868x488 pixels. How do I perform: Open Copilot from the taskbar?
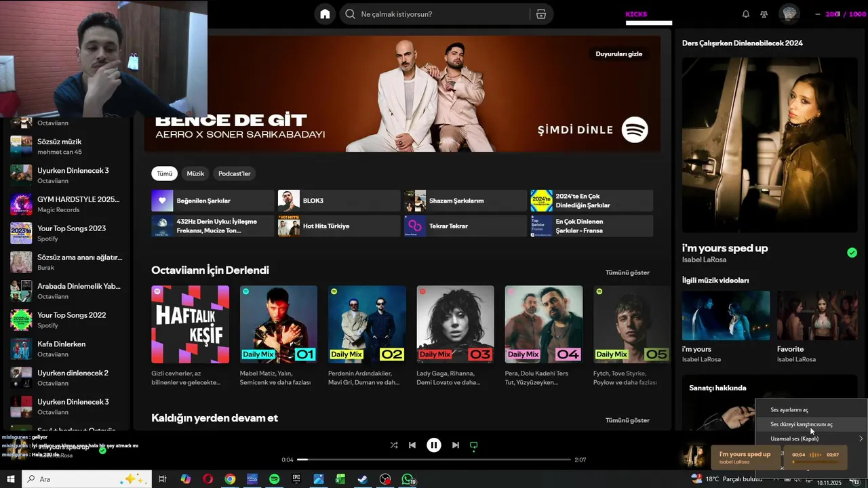click(186, 479)
